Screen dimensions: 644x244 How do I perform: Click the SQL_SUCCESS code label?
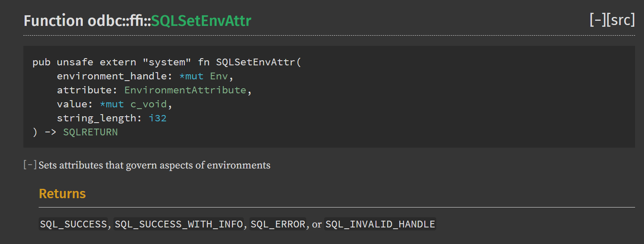(73, 224)
